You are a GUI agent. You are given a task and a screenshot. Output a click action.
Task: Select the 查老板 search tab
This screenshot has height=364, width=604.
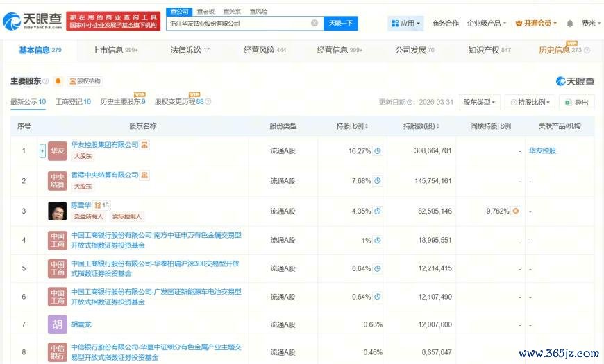(205, 12)
